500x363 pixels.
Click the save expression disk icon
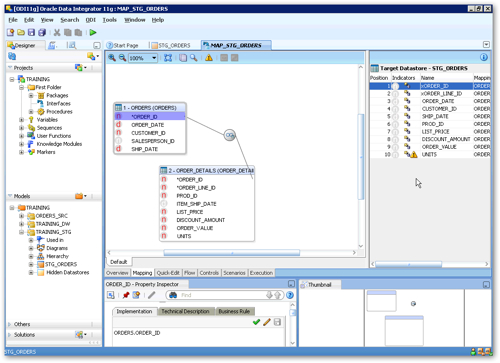[x=277, y=322]
